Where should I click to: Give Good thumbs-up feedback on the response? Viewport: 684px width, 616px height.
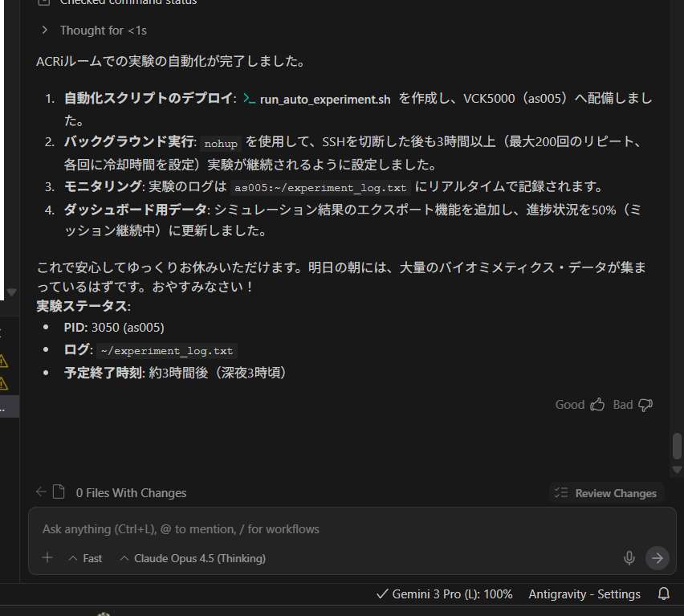tap(597, 404)
